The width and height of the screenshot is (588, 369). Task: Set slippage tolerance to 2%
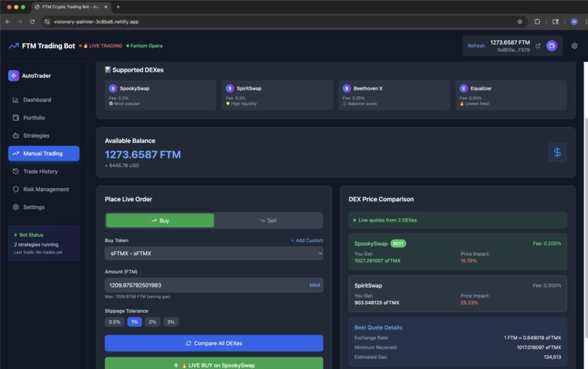(152, 322)
